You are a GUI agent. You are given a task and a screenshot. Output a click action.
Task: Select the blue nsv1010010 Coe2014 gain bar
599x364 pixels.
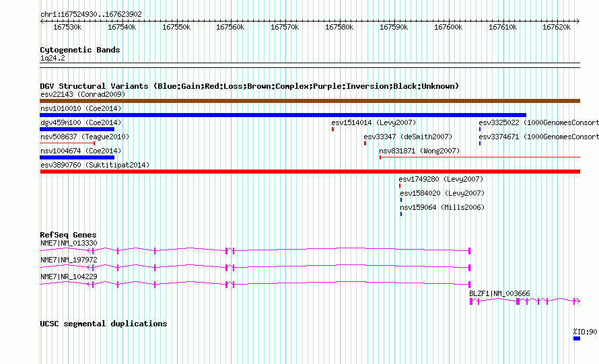[283, 115]
